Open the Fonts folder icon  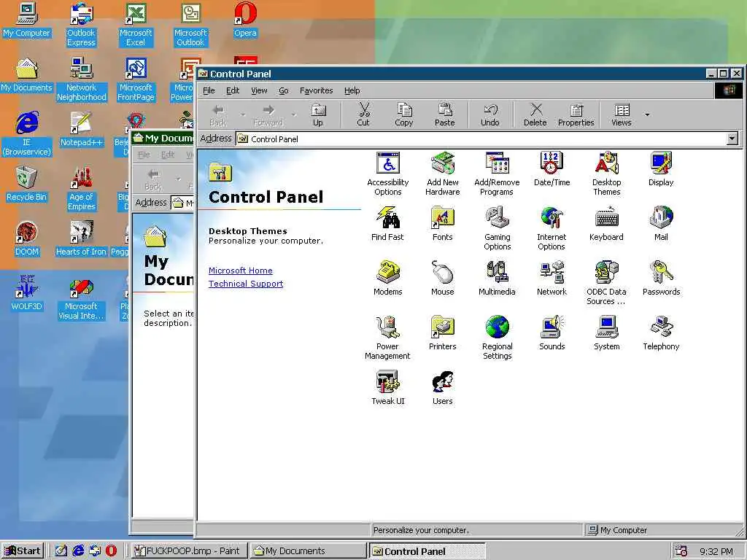tap(443, 223)
